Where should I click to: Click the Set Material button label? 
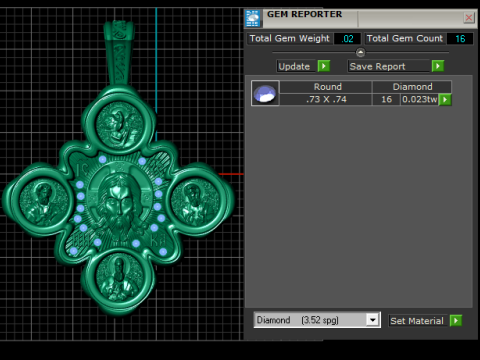click(417, 321)
